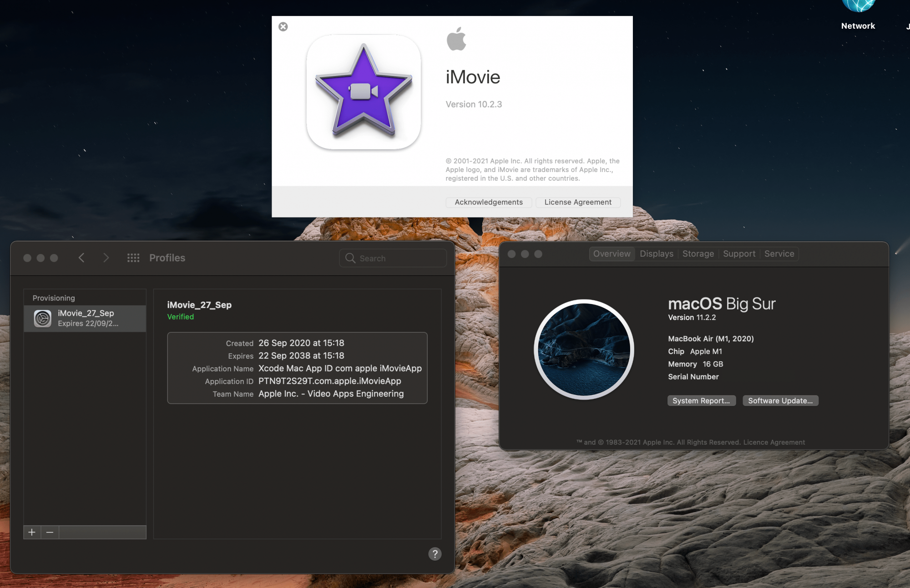Screen dimensions: 910x588
Task: Click the iMovie_27_Sep profile gear icon
Action: 43,318
